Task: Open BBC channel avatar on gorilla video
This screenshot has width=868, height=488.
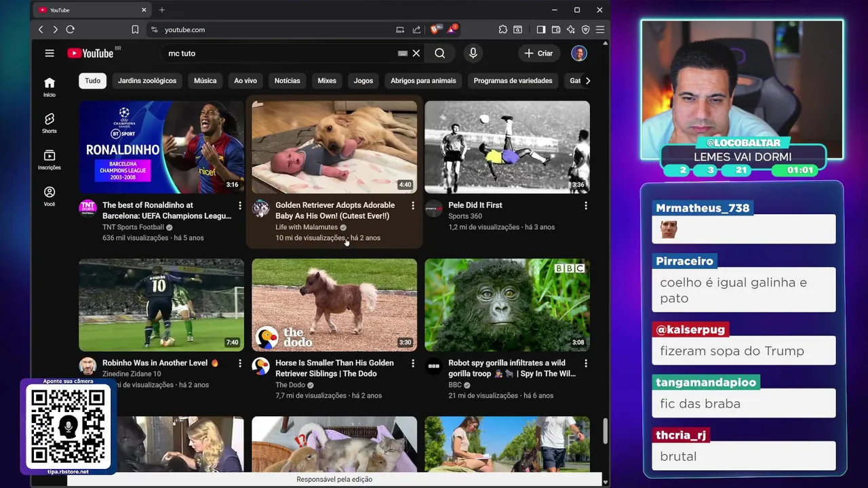Action: [x=434, y=367]
